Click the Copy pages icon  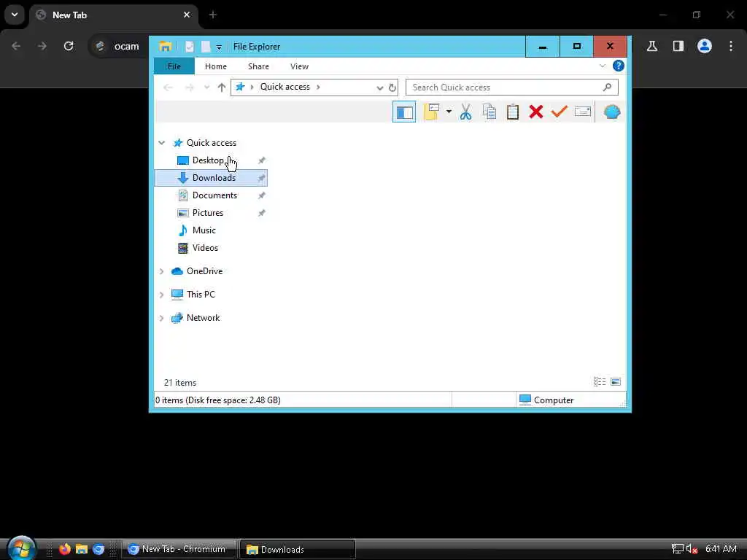click(x=489, y=112)
